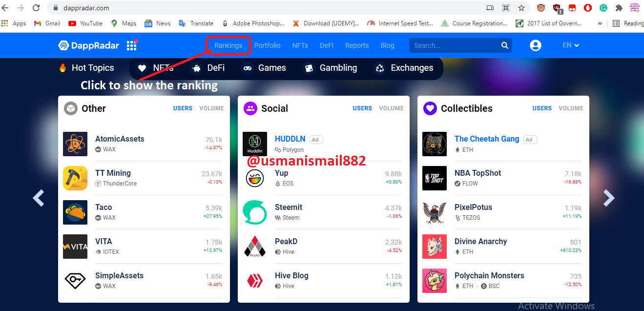This screenshot has height=311, width=644.
Task: Click the DappRadar logo
Action: click(x=88, y=45)
